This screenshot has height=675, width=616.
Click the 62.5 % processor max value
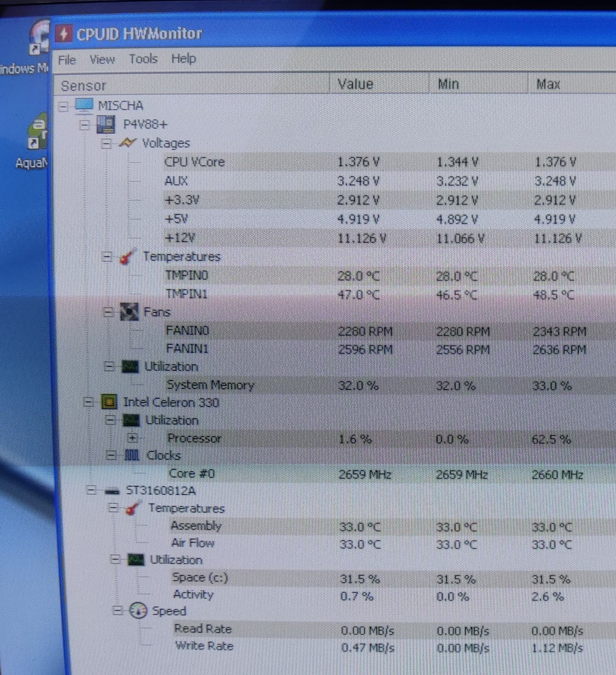coord(551,439)
